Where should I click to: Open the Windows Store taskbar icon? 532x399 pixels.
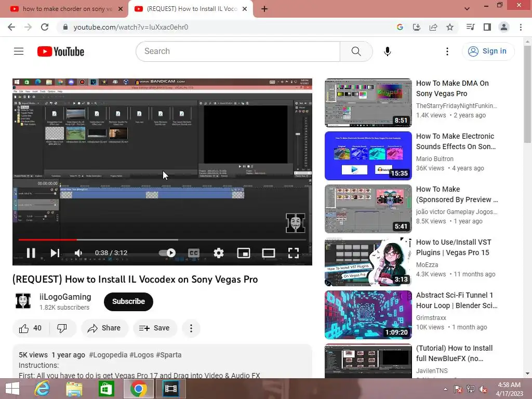point(106,389)
